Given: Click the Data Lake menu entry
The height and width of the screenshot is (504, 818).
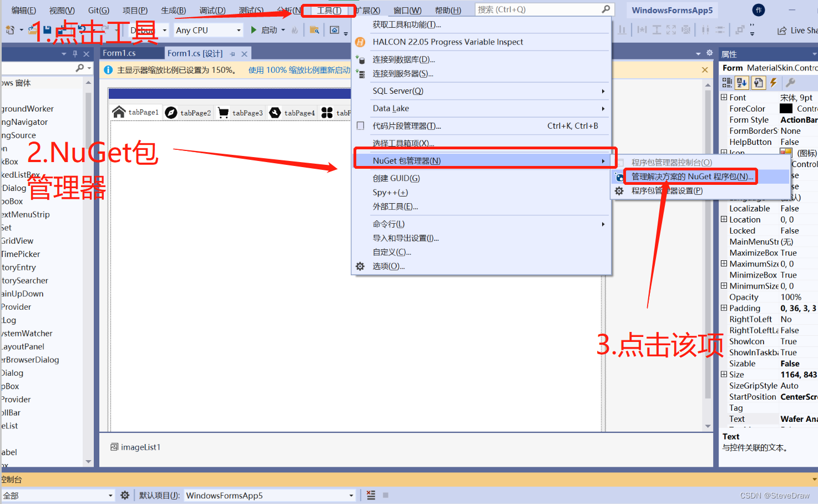Looking at the screenshot, I should pos(482,108).
